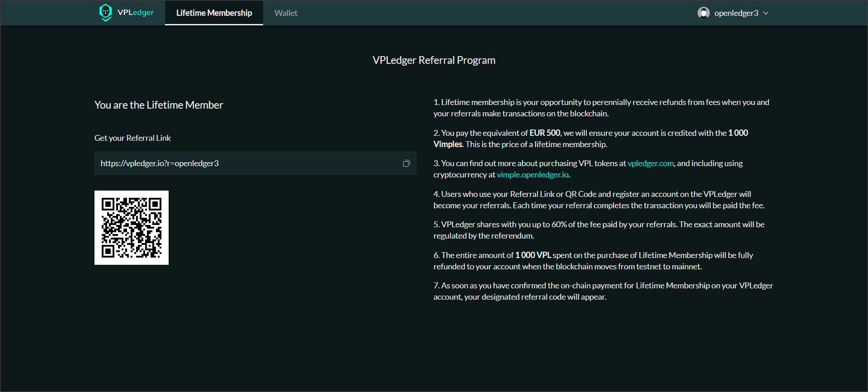Click the user avatar icon
This screenshot has height=392, width=868.
click(703, 13)
